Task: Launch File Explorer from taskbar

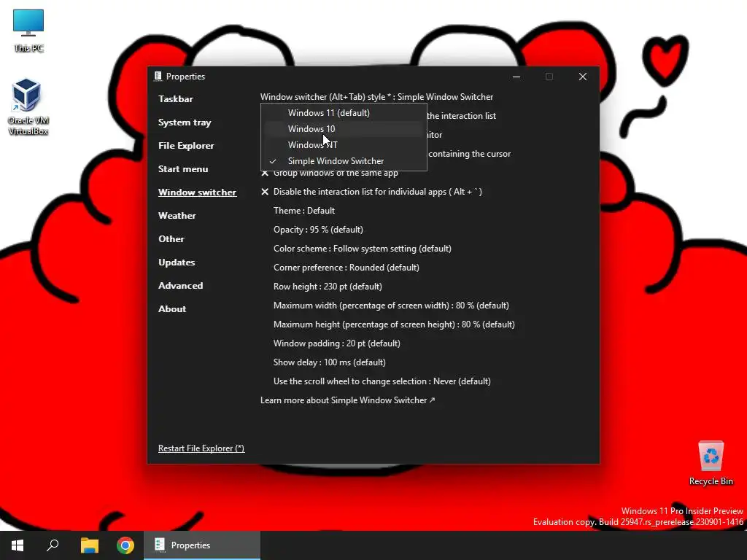Action: pos(89,545)
